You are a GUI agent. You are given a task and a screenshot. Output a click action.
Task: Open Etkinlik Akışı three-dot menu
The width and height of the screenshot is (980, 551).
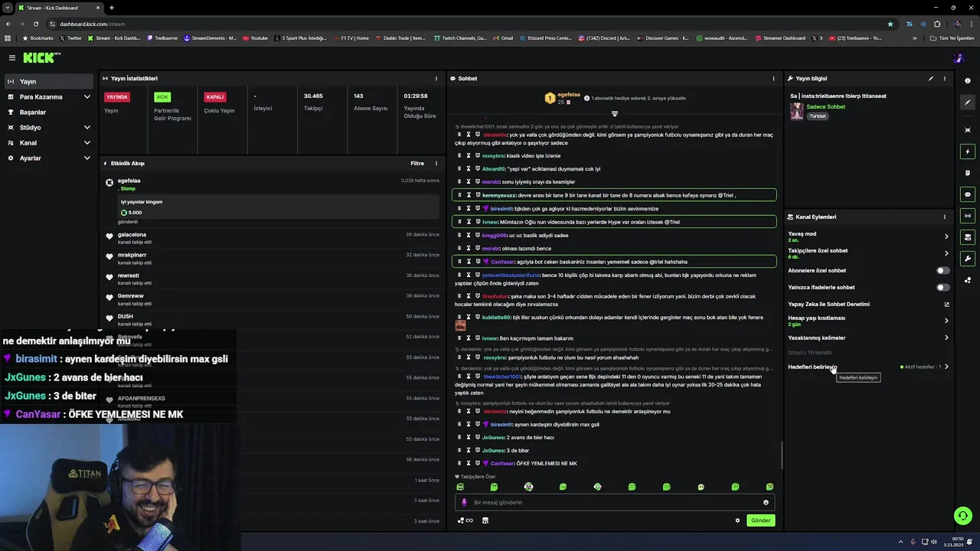[436, 163]
